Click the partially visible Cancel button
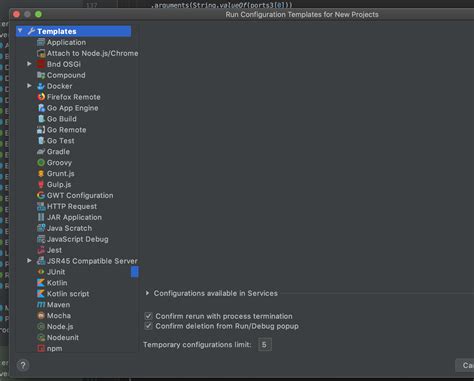The height and width of the screenshot is (381, 474). pos(465,365)
